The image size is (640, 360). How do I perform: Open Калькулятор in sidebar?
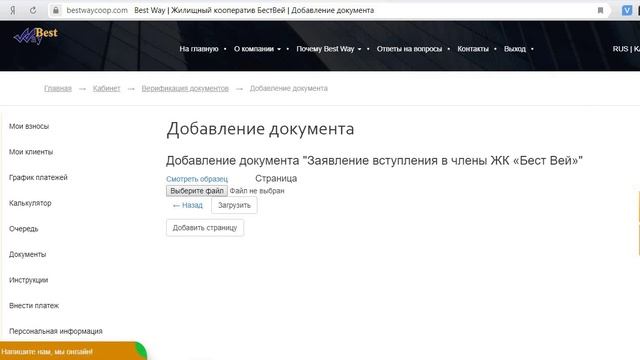click(x=30, y=203)
